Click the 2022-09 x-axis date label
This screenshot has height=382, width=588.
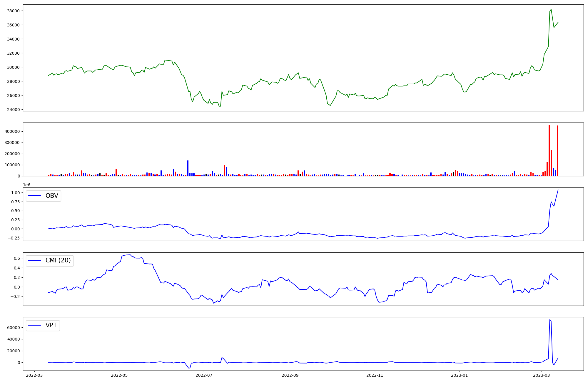click(290, 375)
